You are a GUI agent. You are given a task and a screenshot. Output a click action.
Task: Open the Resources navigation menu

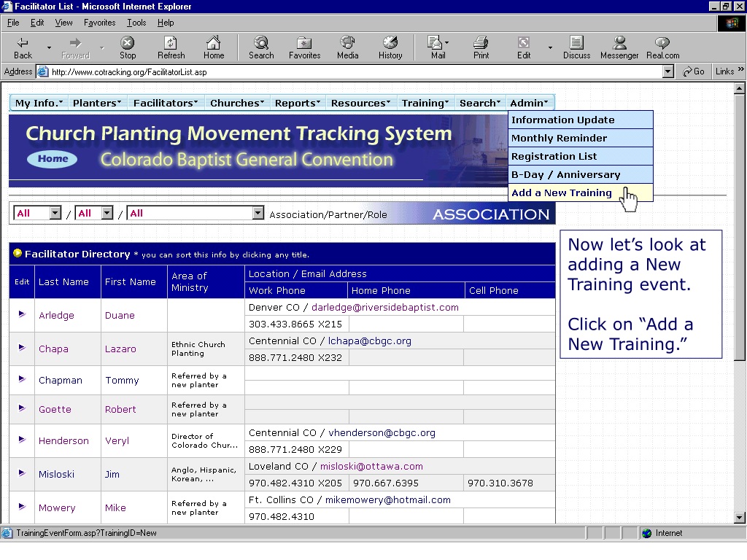[x=360, y=104]
